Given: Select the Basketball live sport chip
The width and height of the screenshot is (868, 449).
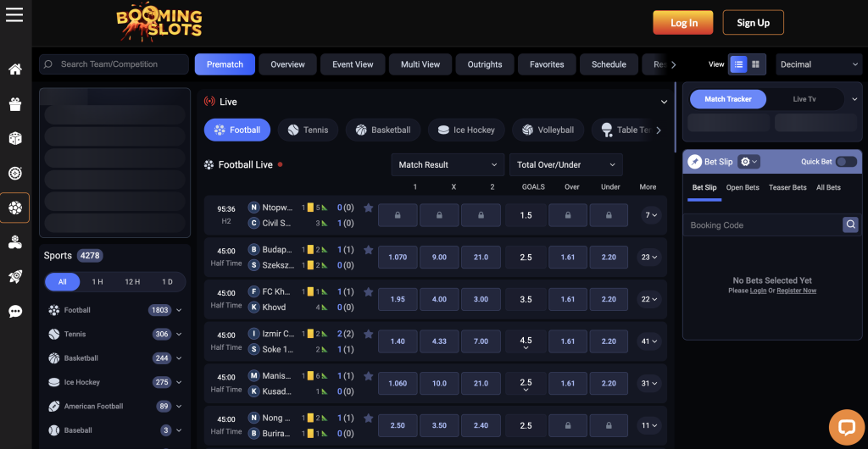Looking at the screenshot, I should coord(383,130).
